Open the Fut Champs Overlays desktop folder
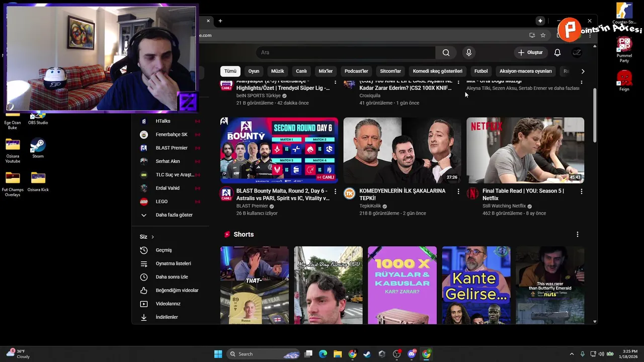The image size is (644, 362). click(13, 184)
